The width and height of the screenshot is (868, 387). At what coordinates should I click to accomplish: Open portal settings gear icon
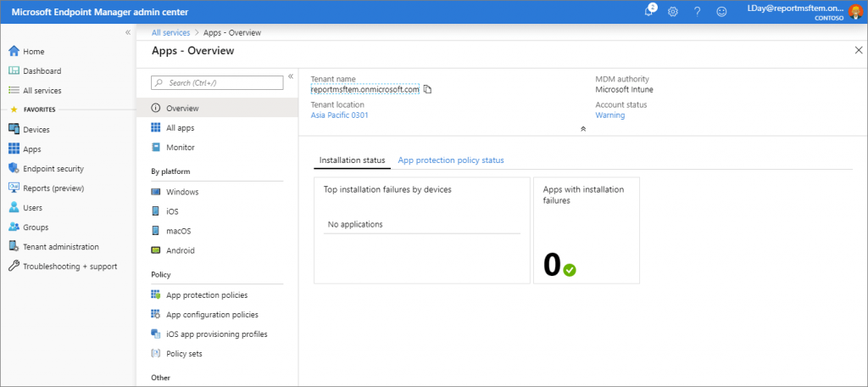672,12
